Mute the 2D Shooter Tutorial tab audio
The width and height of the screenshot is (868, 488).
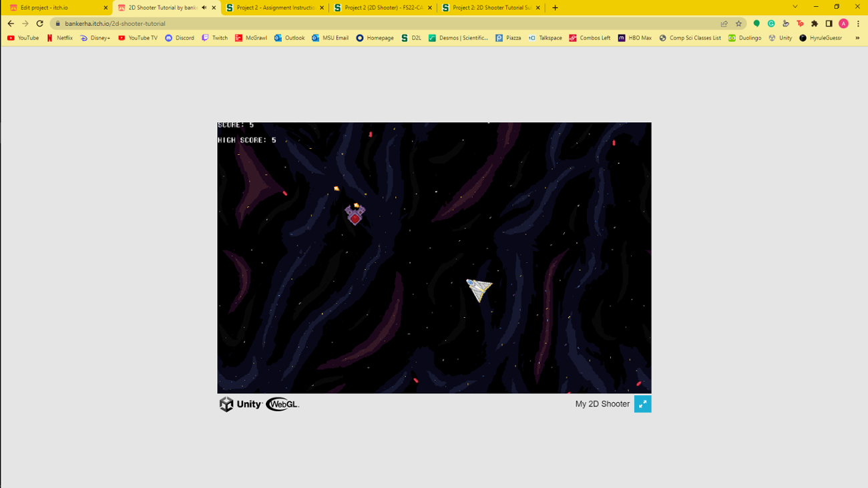pyautogui.click(x=203, y=7)
